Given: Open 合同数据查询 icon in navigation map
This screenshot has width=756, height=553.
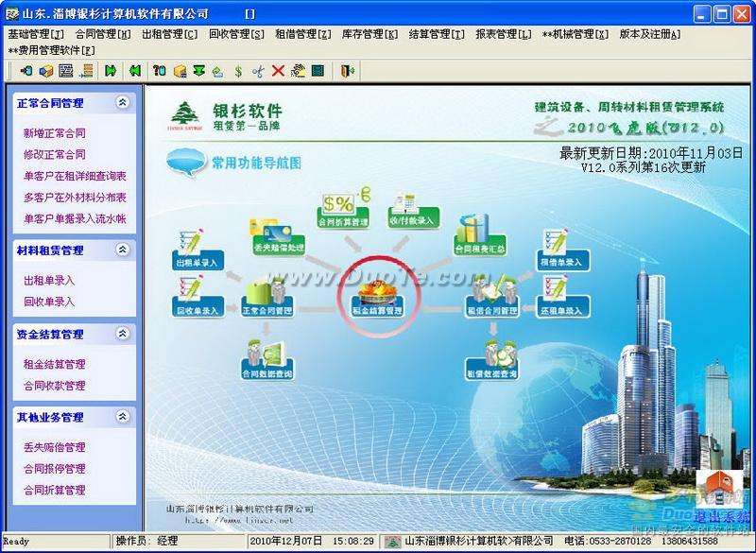Looking at the screenshot, I should click(x=267, y=359).
